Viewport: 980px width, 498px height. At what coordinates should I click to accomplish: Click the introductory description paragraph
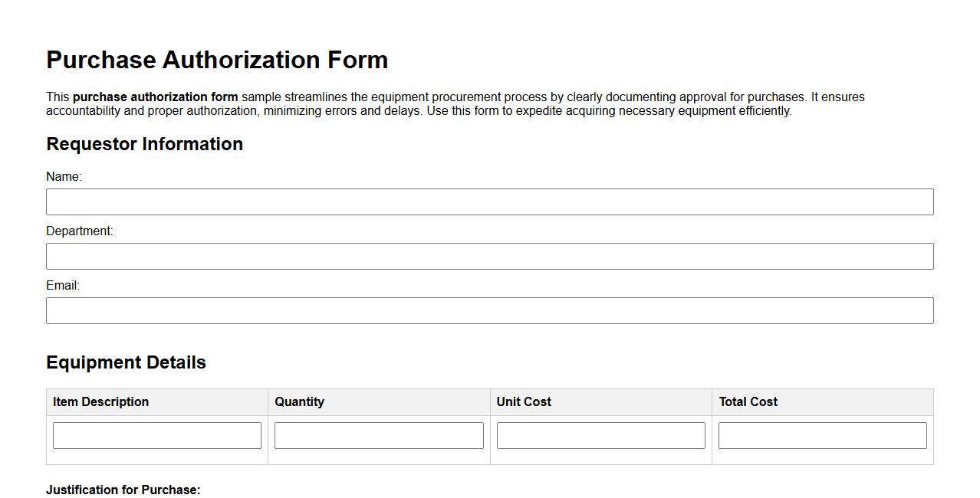[x=455, y=103]
